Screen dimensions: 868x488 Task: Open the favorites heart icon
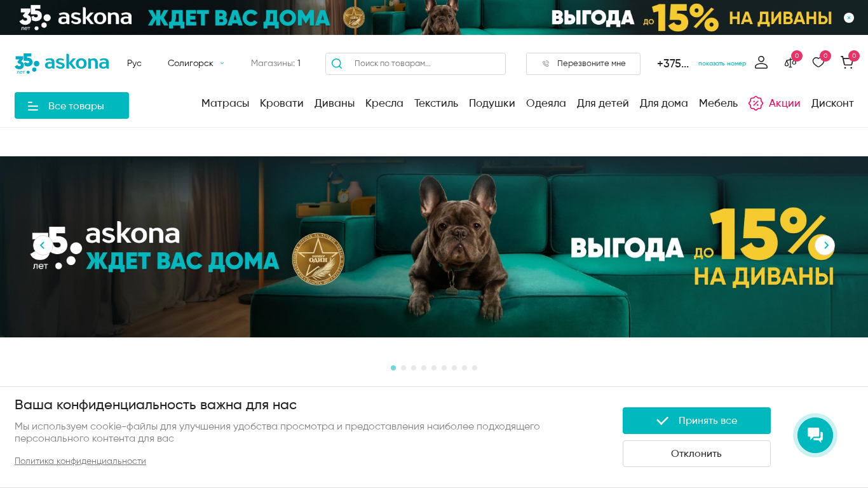pos(818,62)
